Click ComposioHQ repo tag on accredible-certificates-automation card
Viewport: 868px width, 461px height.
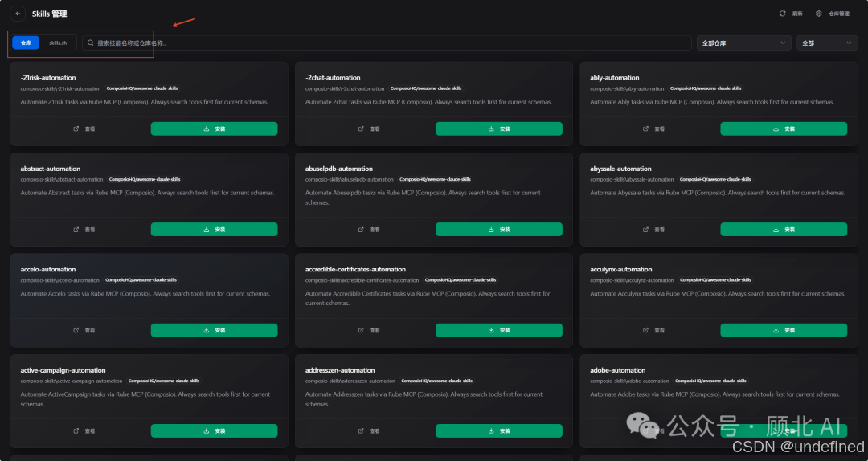click(461, 280)
